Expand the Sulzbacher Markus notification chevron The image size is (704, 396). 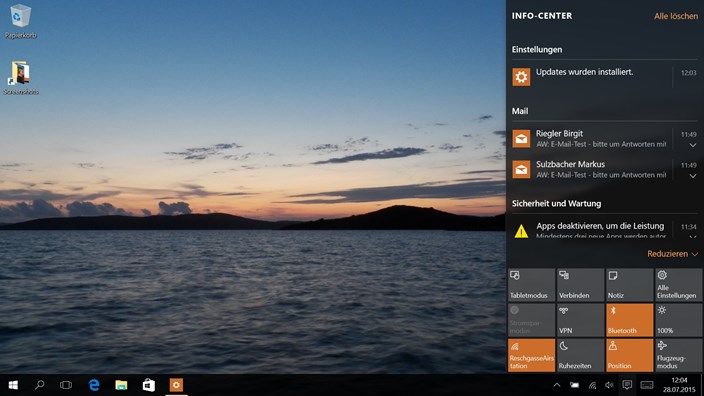pyautogui.click(x=692, y=176)
